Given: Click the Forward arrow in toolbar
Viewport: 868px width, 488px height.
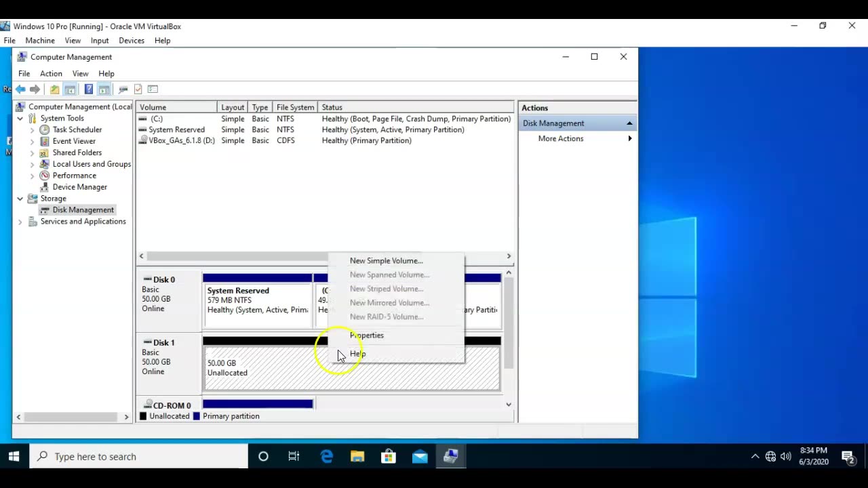Looking at the screenshot, I should (x=35, y=89).
